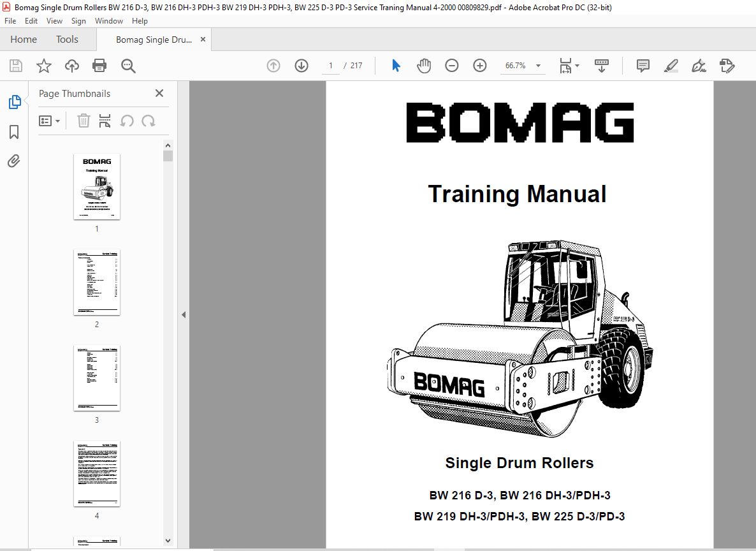
Task: Activate the selection arrow tool
Action: coord(396,66)
